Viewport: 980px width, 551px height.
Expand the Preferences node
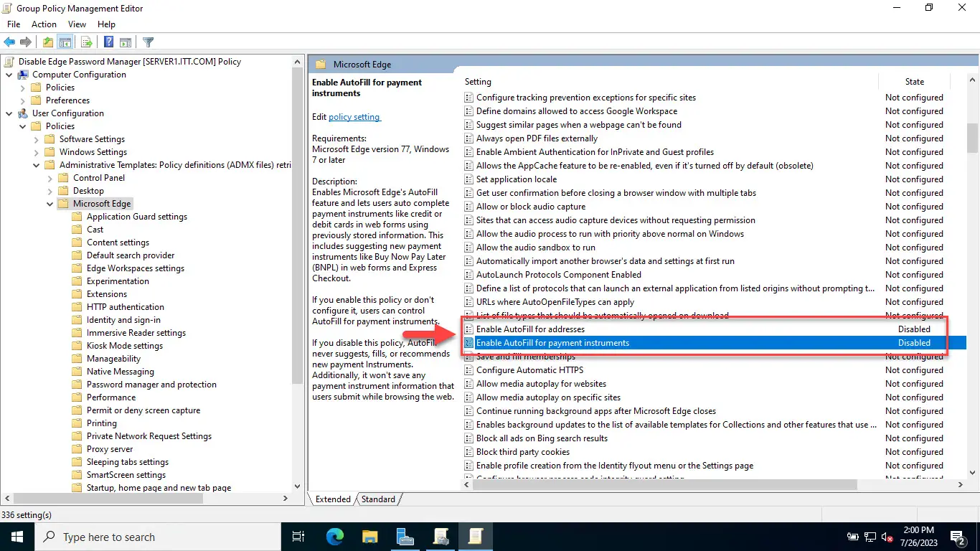(23, 100)
